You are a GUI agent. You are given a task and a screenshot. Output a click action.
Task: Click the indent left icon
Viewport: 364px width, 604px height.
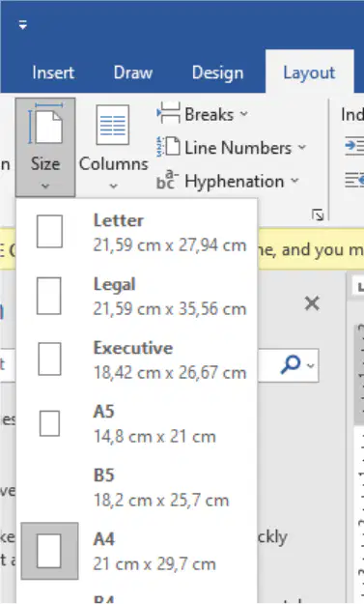click(x=354, y=146)
